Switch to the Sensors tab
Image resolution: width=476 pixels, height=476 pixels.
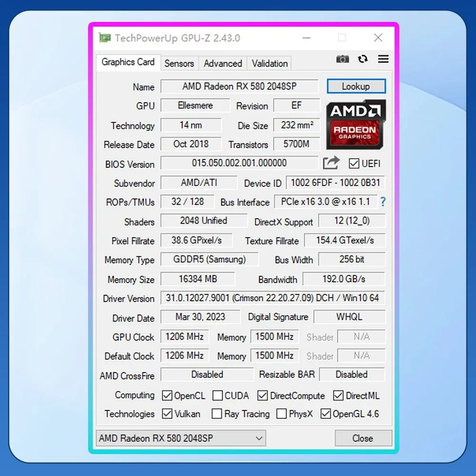[179, 63]
